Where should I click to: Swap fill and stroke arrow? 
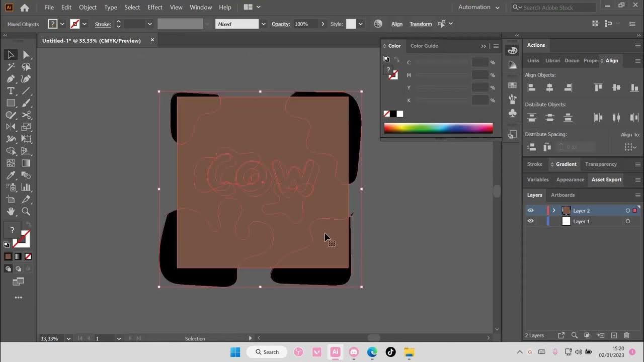[28, 225]
